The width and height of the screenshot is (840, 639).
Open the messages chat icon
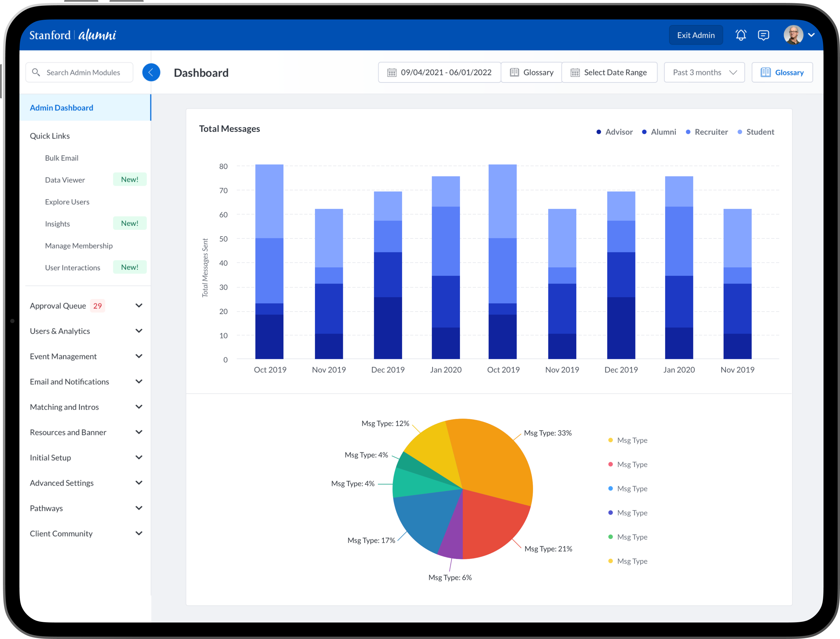pyautogui.click(x=763, y=35)
